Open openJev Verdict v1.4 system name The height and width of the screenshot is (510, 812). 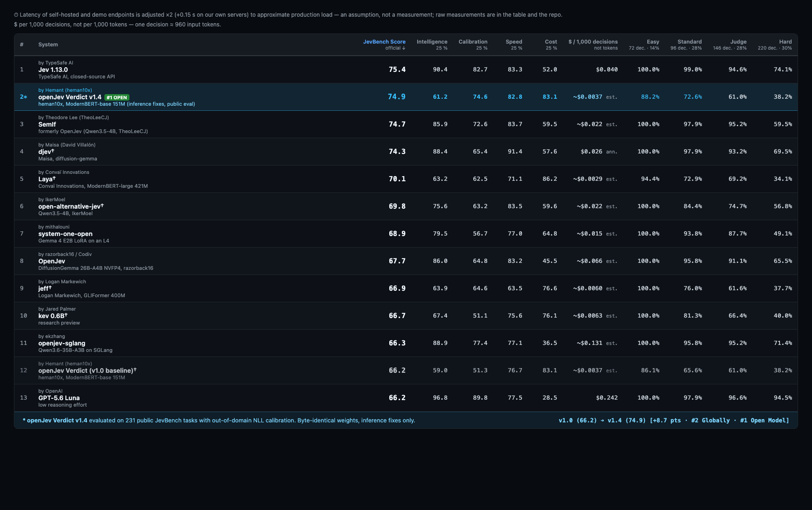[70, 97]
